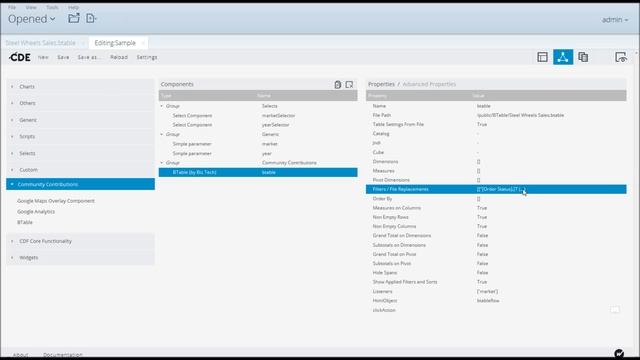This screenshot has height=360, width=640.
Task: Add Google Analytics component
Action: 36,212
